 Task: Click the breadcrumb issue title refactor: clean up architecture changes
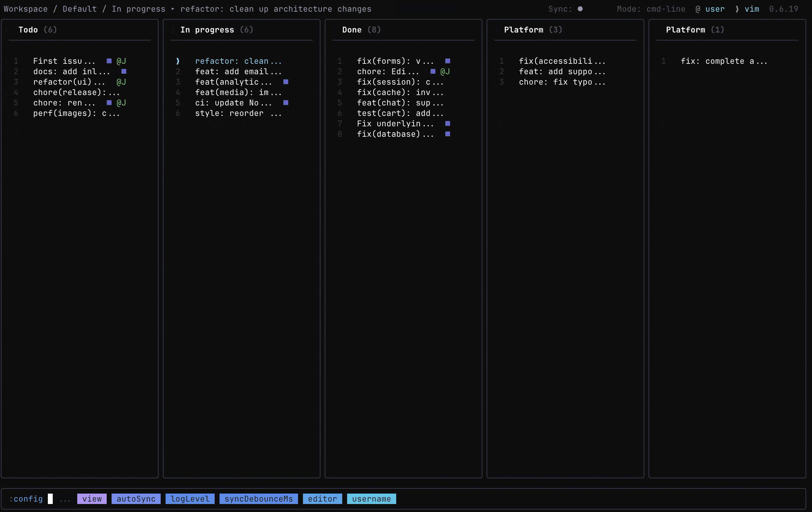[x=275, y=9]
